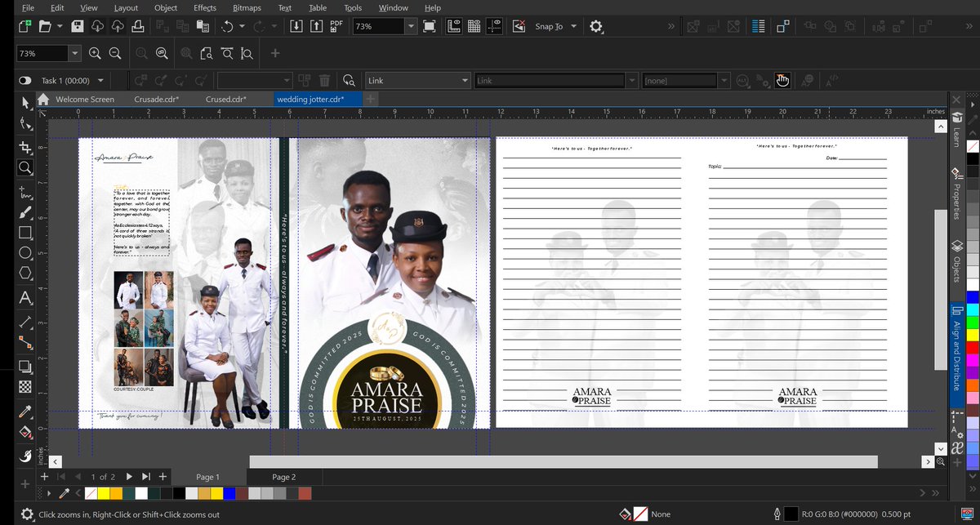Pick the blue swatch in document palette
The height and width of the screenshot is (525, 980).
[229, 494]
